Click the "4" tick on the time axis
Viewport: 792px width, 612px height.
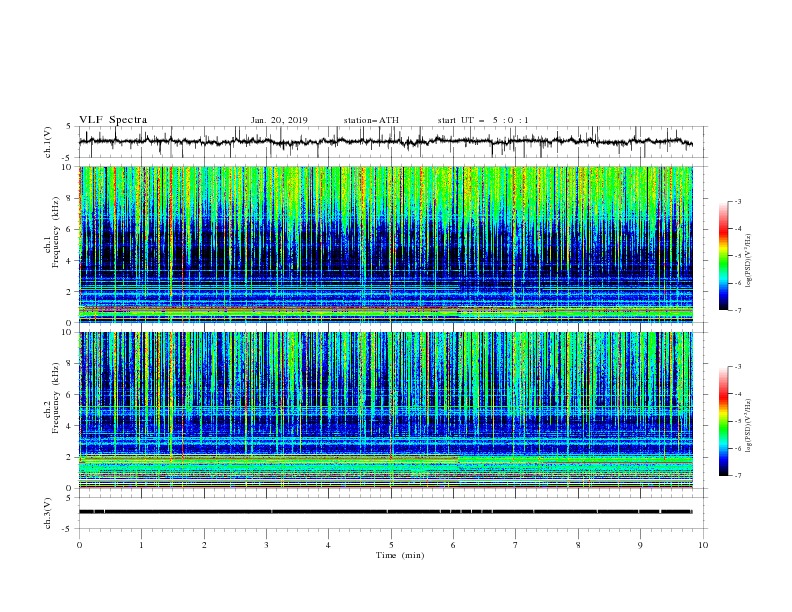pos(328,545)
